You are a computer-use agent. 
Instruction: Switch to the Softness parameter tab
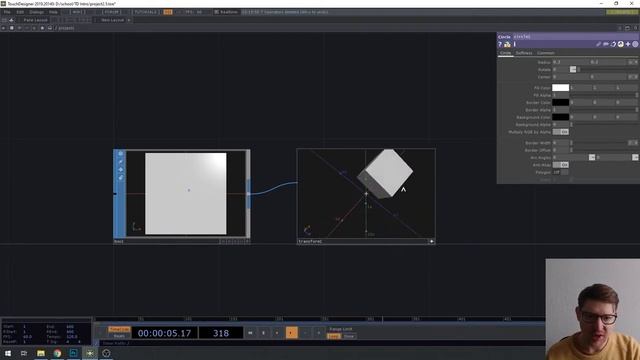click(524, 53)
